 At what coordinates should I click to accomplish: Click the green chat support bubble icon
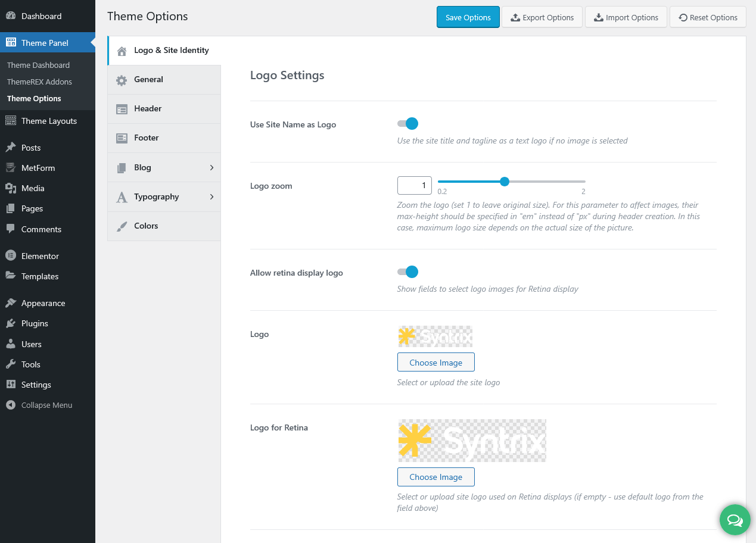point(735,520)
